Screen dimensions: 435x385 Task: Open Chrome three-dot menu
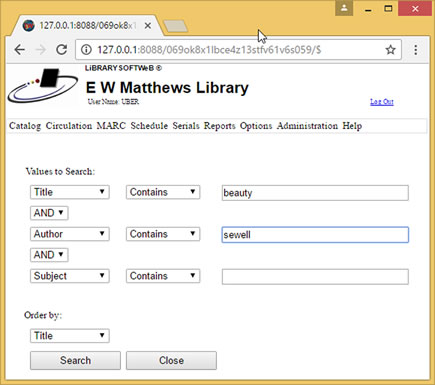(x=415, y=50)
